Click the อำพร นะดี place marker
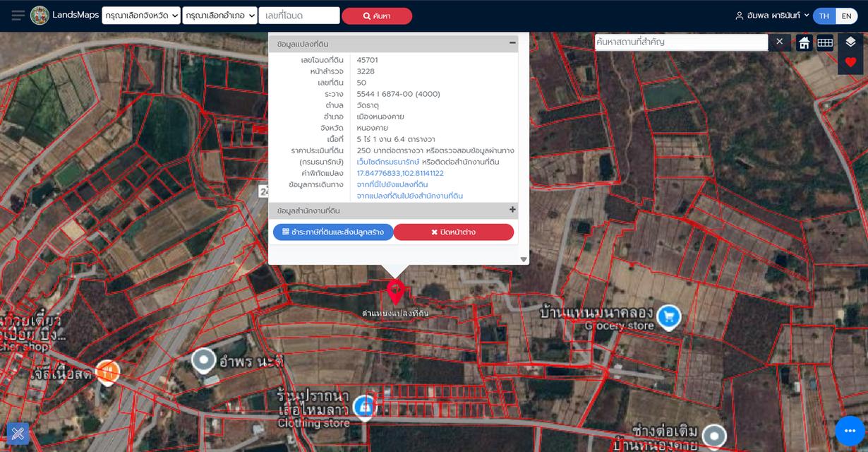 pyautogui.click(x=204, y=361)
